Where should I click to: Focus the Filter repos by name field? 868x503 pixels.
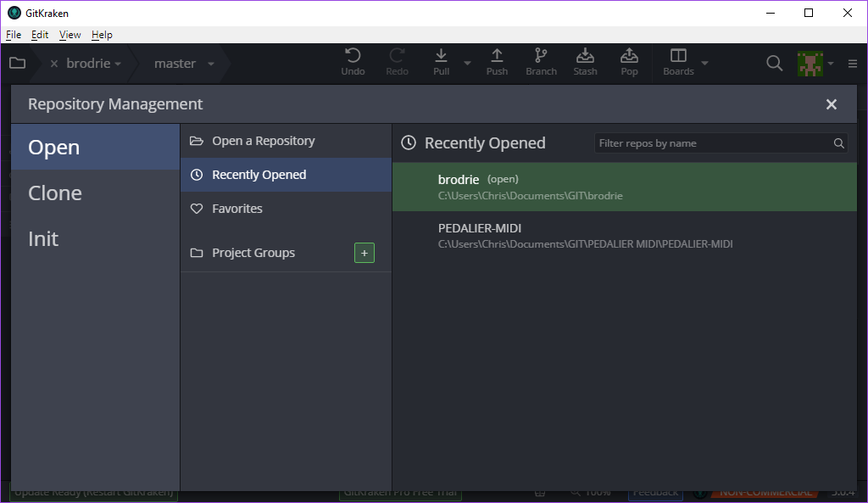pos(721,143)
